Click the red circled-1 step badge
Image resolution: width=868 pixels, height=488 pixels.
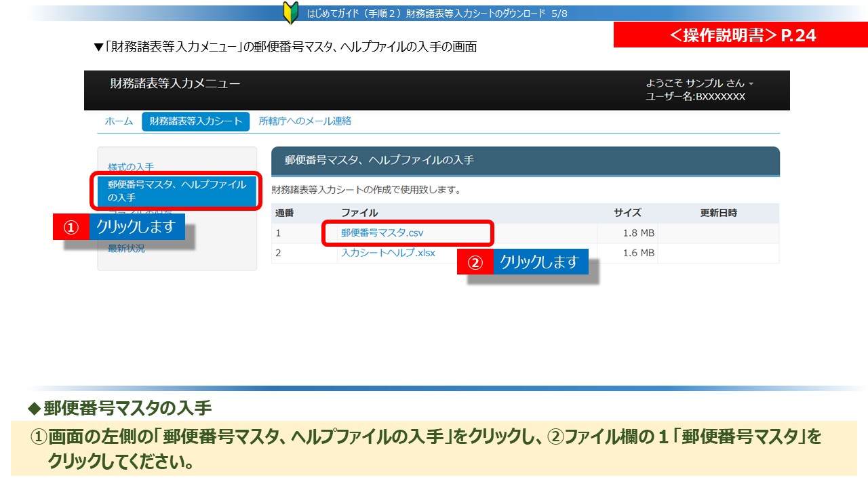pyautogui.click(x=71, y=227)
